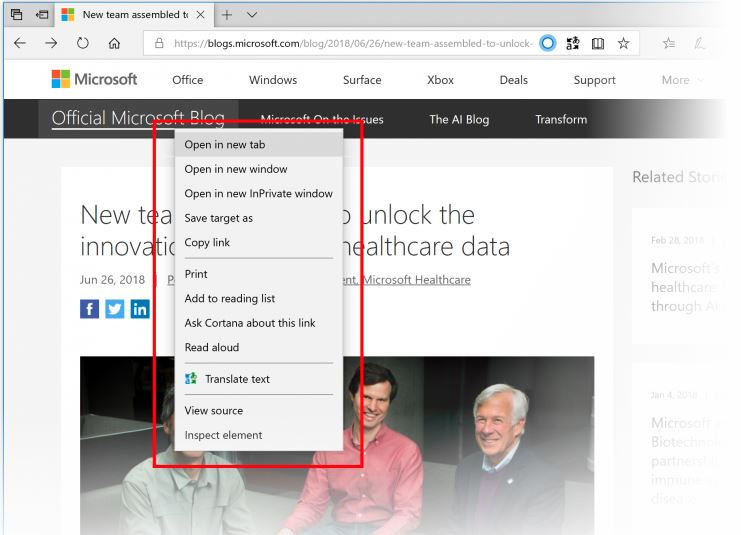Open the Xbox nav link
The image size is (741, 535).
[x=440, y=80]
